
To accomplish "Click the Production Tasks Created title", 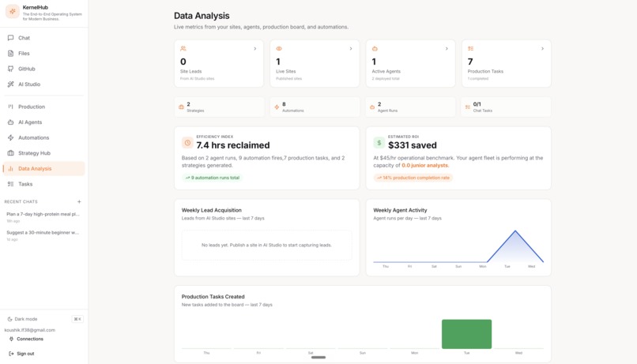I will (213, 297).
